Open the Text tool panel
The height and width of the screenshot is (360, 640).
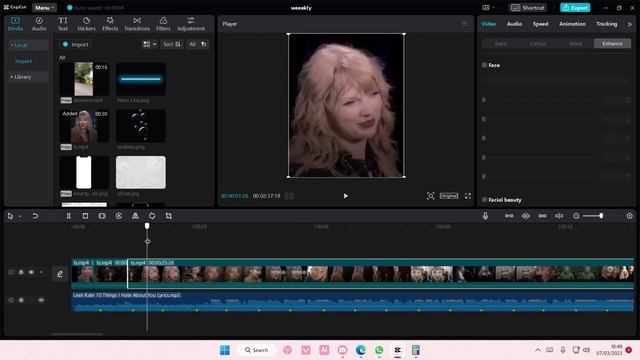pos(62,24)
